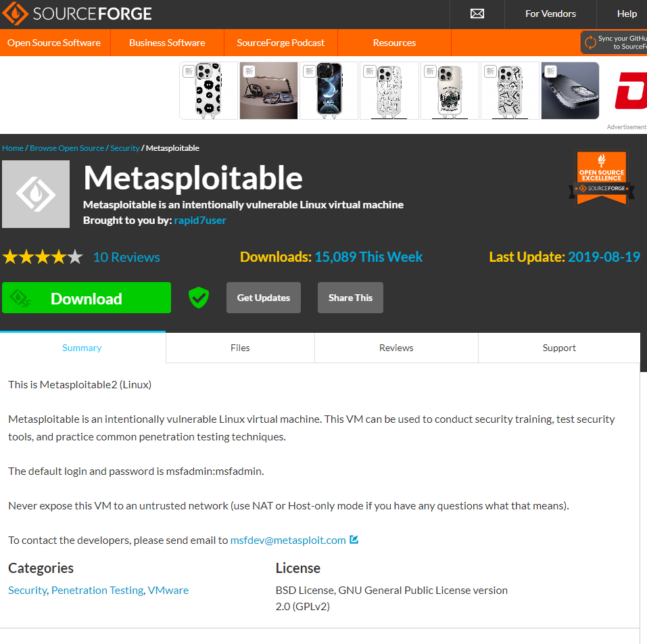
Task: Open the Penetration Testing category link
Action: click(97, 591)
